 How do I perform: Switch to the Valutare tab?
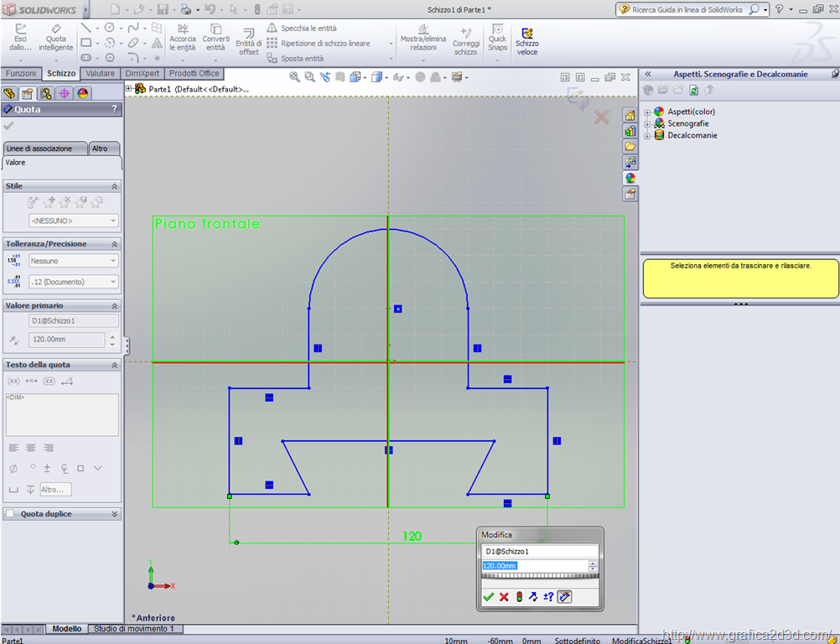pos(101,74)
